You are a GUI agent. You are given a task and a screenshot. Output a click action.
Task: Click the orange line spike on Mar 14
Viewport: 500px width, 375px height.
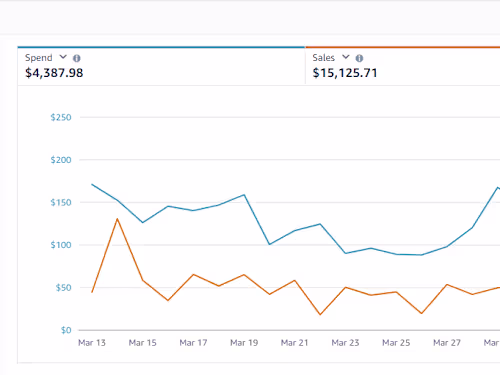[x=117, y=219]
